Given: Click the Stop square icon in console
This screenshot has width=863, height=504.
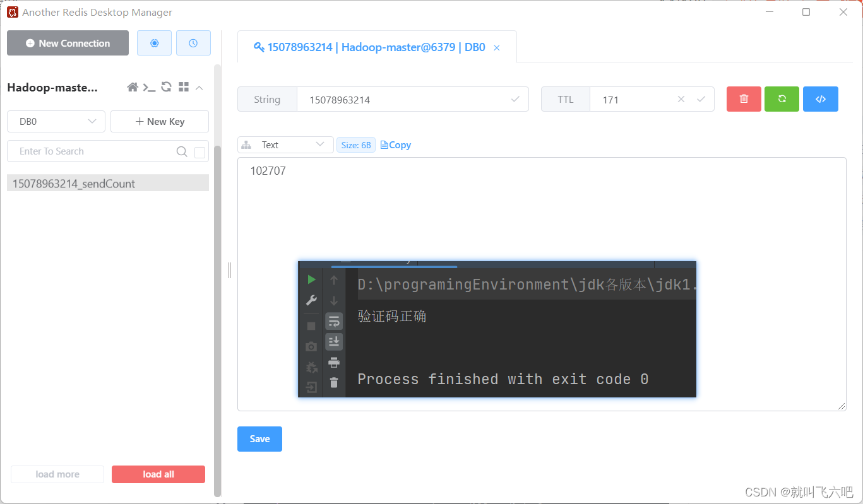Looking at the screenshot, I should (311, 326).
